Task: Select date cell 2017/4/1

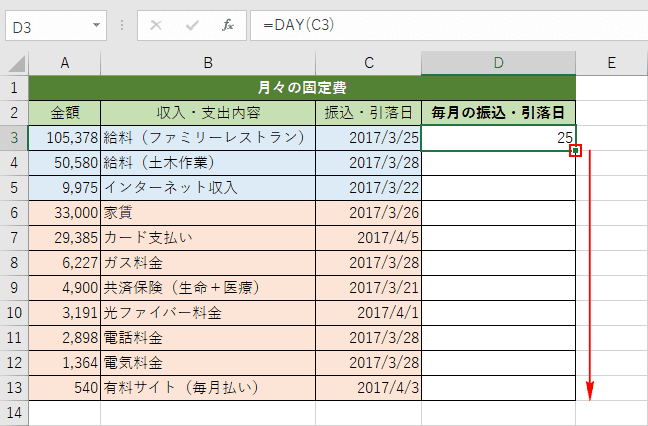Action: click(369, 313)
